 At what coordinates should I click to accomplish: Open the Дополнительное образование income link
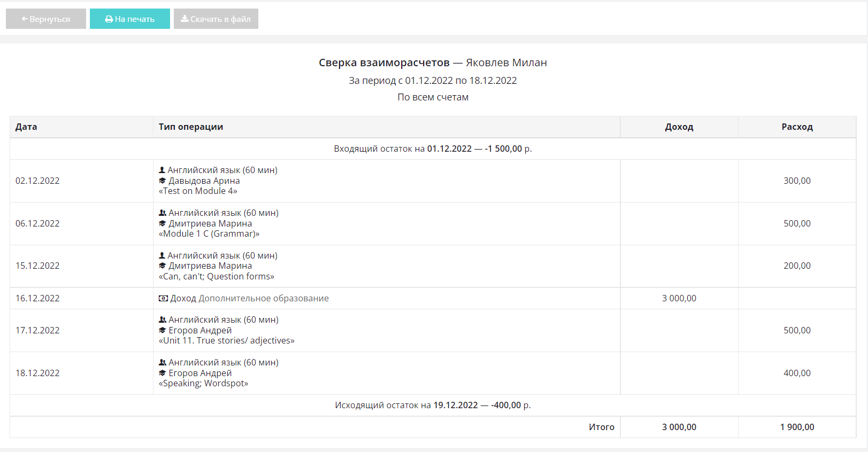[264, 298]
